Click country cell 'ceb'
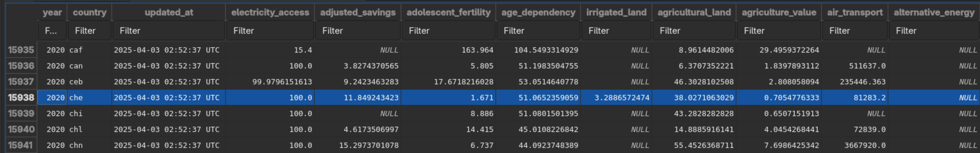Screen dimensions: 980x153 (x=90, y=82)
